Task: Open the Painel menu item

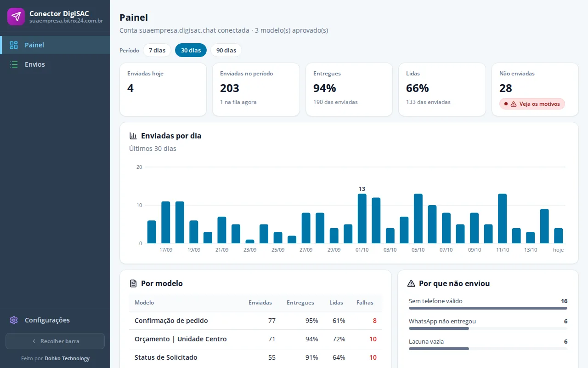Action: pyautogui.click(x=55, y=45)
